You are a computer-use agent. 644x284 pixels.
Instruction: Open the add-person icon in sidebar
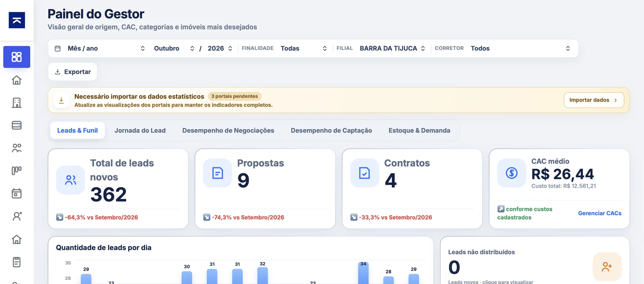[17, 216]
